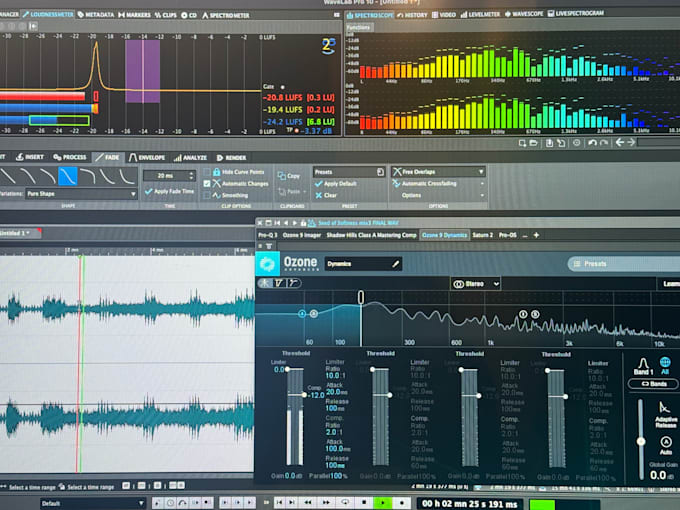
Task: Switch to the Process ribbon tab
Action: pyautogui.click(x=70, y=157)
